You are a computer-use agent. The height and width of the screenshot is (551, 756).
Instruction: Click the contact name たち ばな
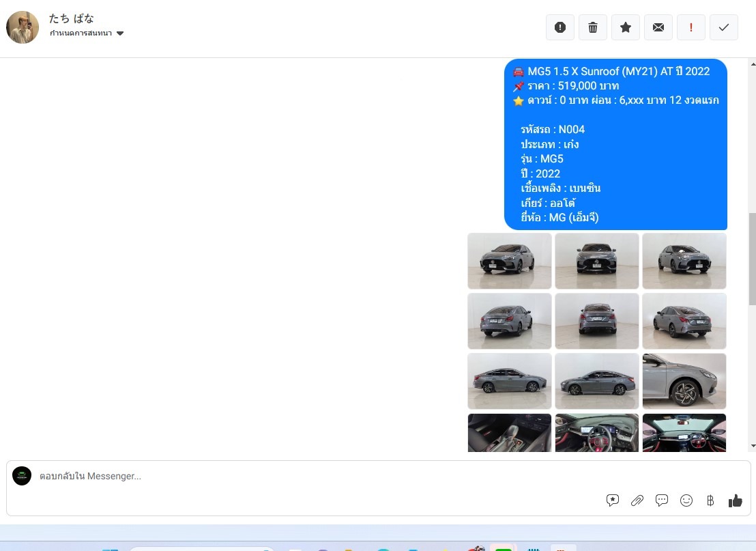tap(72, 18)
